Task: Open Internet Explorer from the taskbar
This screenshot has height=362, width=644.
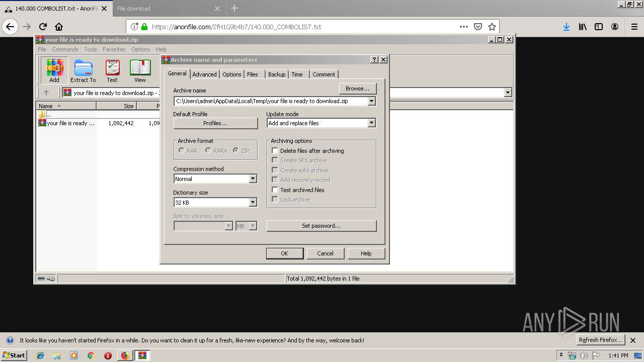Action: coord(40,355)
